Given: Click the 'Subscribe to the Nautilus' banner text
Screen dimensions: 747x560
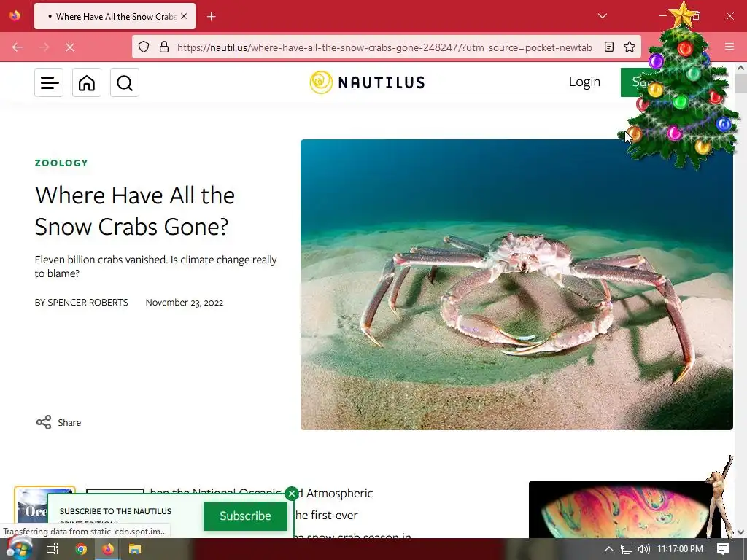Looking at the screenshot, I should pos(115,511).
